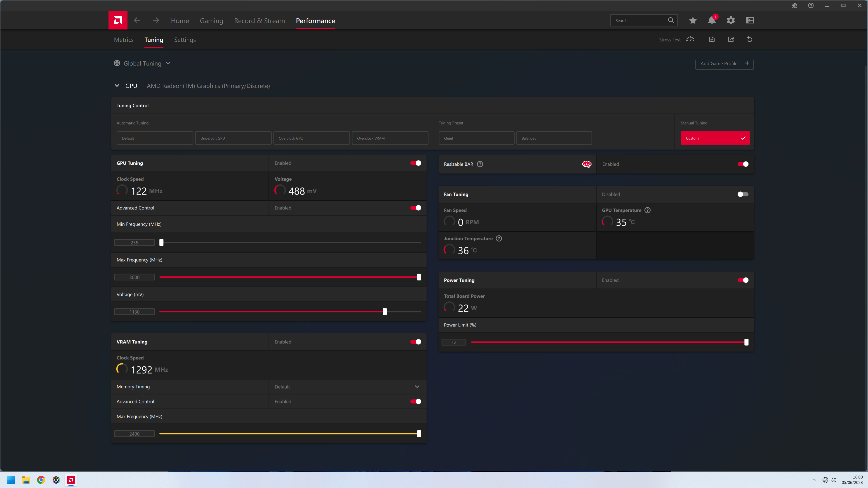Disable the GPU Tuning toggle
The width and height of the screenshot is (868, 488).
point(415,163)
